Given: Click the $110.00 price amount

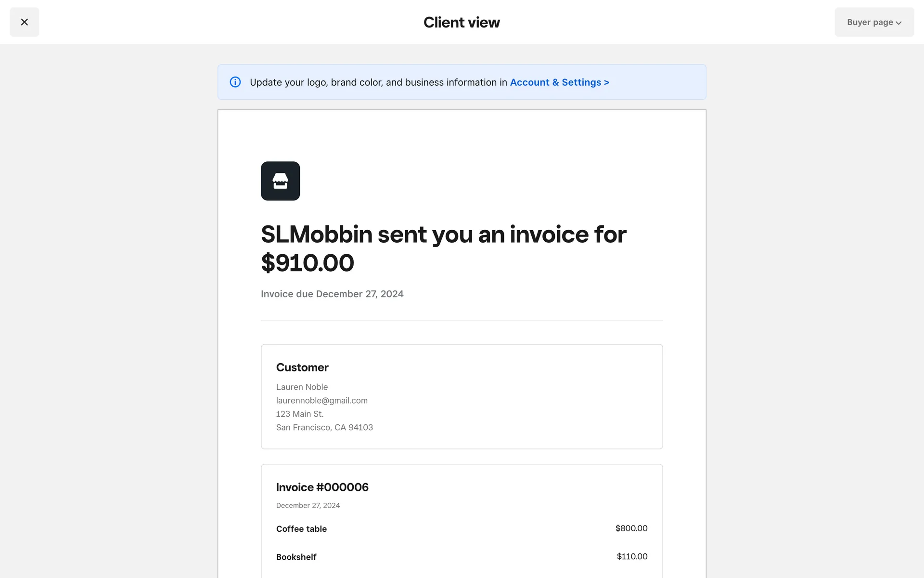Looking at the screenshot, I should (x=632, y=556).
